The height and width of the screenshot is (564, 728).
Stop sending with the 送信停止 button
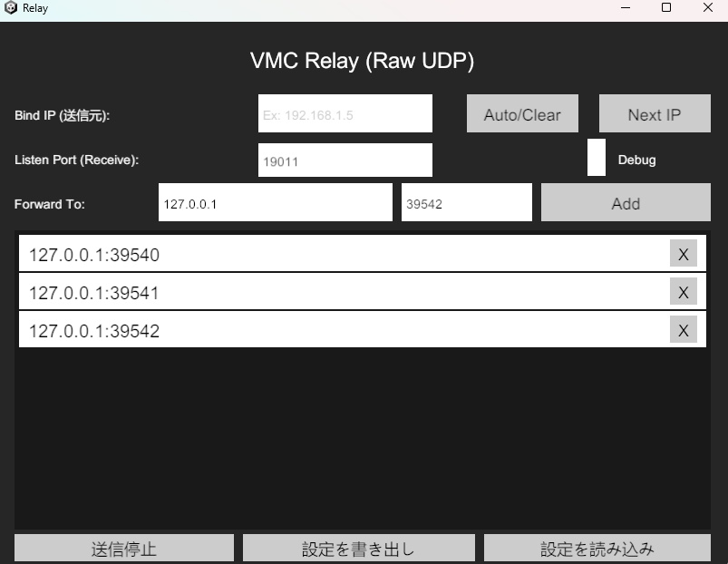click(124, 549)
